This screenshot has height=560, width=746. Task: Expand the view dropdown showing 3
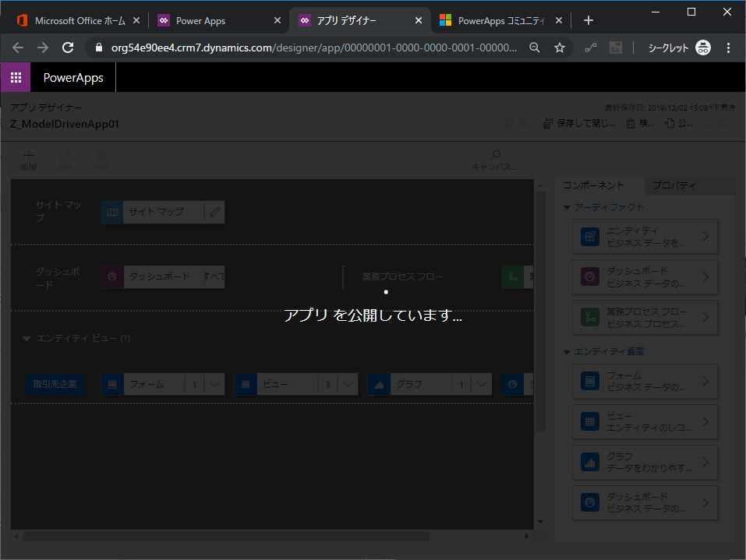point(348,384)
